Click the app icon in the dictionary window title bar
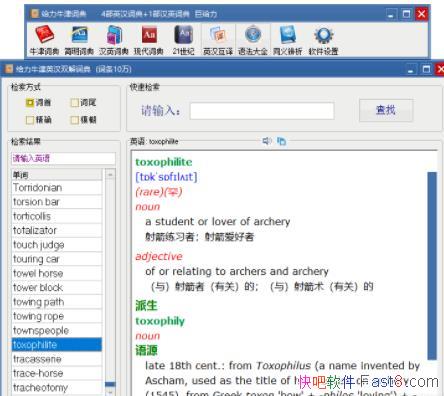The height and width of the screenshot is (396, 444). 9,69
